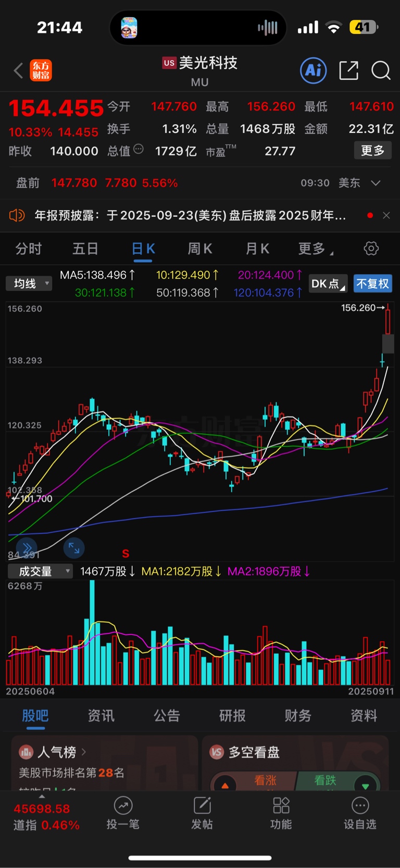Tap the 人气榜 ranking icon
This screenshot has height=868, width=400.
pyautogui.click(x=26, y=752)
